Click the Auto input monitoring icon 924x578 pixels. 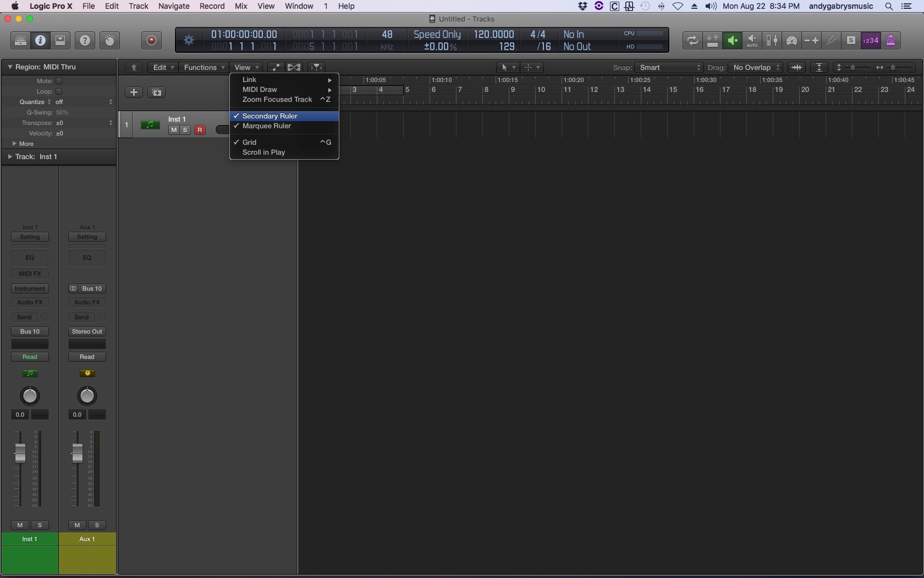coord(752,40)
